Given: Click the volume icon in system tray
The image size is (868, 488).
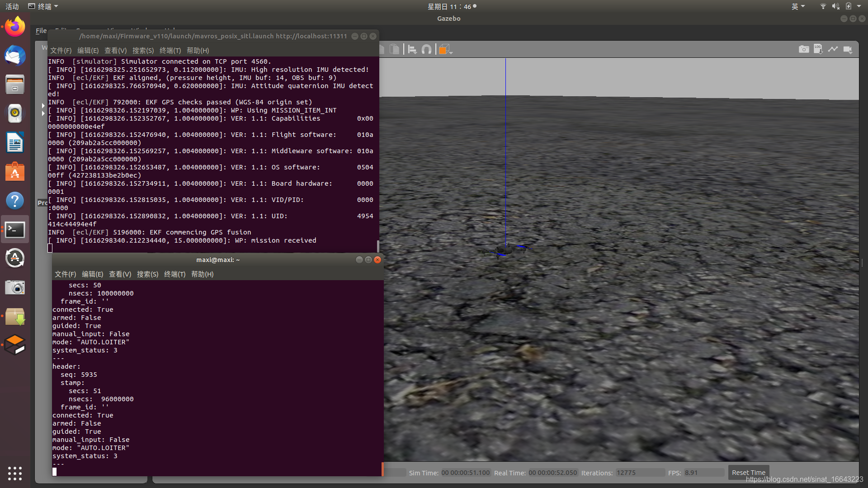Looking at the screenshot, I should [x=835, y=6].
